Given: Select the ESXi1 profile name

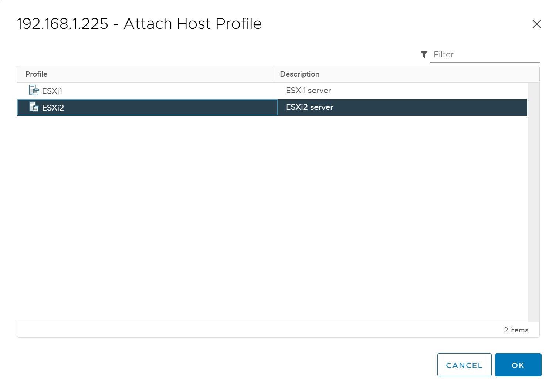Looking at the screenshot, I should click(52, 91).
